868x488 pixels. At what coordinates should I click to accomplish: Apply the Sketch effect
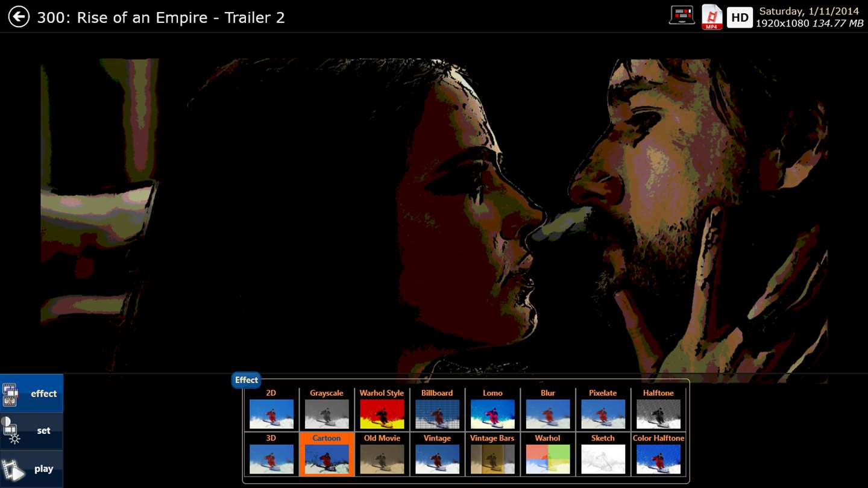(x=603, y=454)
